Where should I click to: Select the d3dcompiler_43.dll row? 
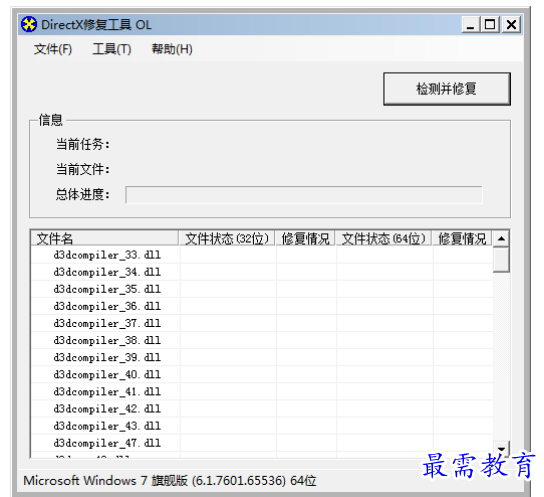tap(262, 426)
